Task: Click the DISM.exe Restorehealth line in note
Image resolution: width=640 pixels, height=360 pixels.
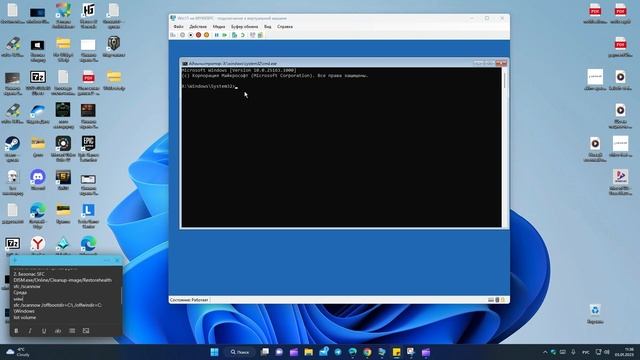Action: (x=62, y=280)
